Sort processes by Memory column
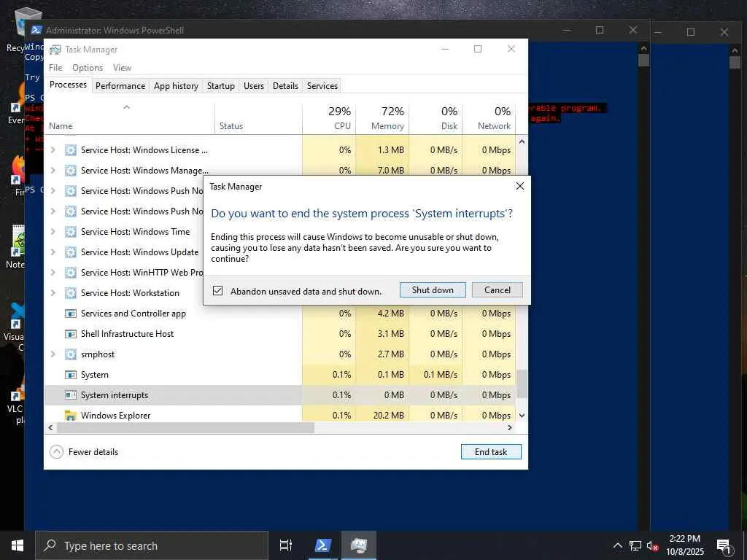The height and width of the screenshot is (560, 747). [x=382, y=118]
